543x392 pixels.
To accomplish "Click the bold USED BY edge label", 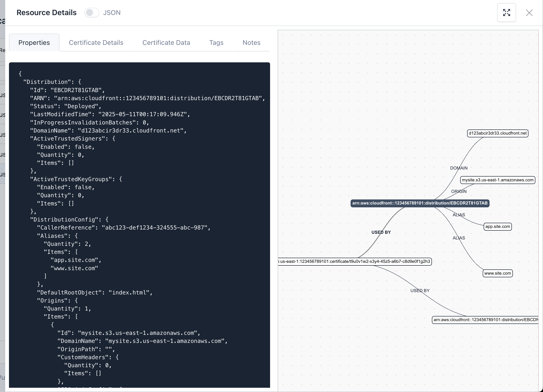I will [381, 232].
